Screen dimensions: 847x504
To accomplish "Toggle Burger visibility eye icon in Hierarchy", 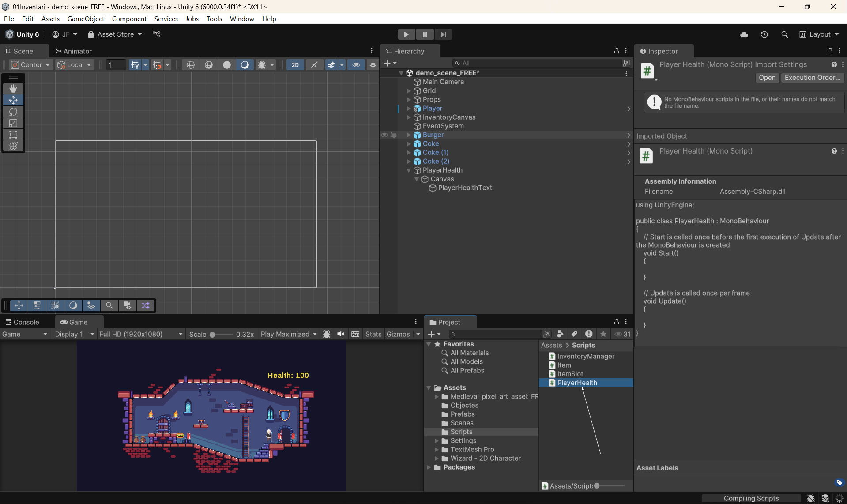I will (384, 135).
